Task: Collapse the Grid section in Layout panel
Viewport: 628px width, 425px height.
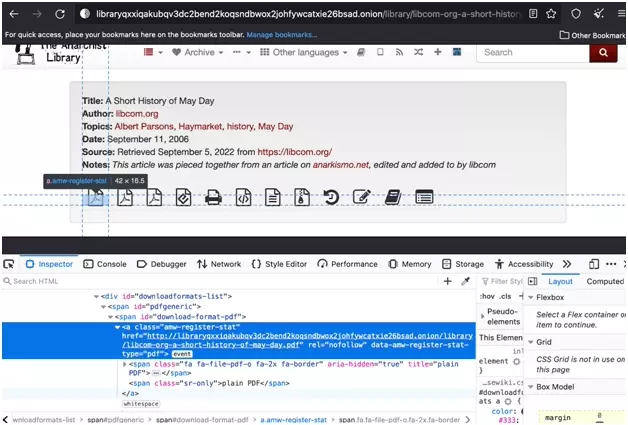Action: tap(532, 341)
